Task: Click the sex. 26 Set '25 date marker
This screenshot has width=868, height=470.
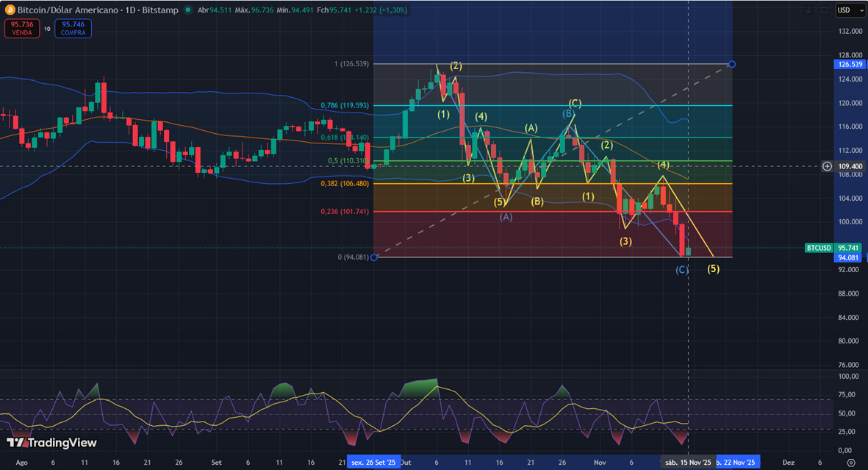Action: (x=373, y=463)
